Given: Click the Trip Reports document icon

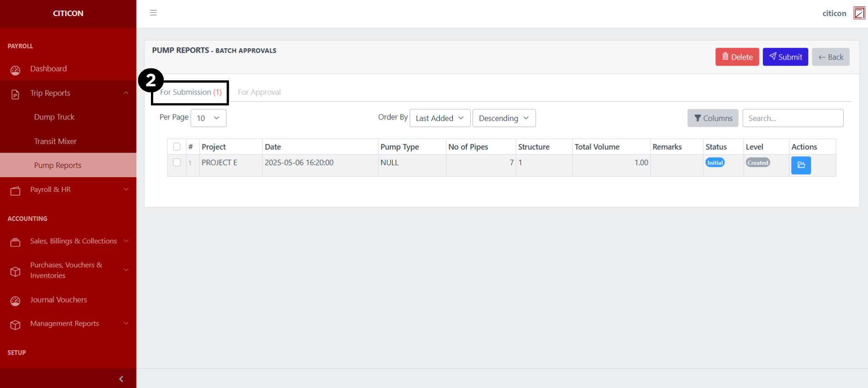Looking at the screenshot, I should coord(15,94).
